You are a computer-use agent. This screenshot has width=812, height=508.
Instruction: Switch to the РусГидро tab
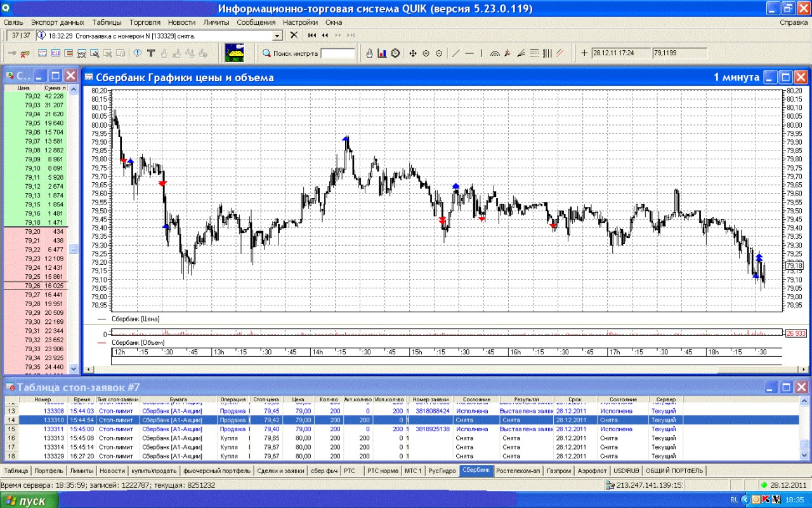pyautogui.click(x=442, y=471)
